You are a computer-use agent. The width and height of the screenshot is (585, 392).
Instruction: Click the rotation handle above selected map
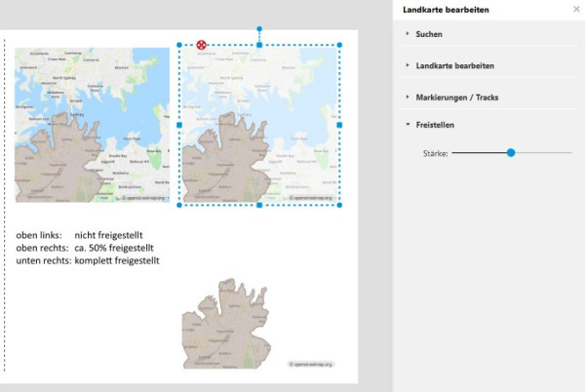pos(259,28)
